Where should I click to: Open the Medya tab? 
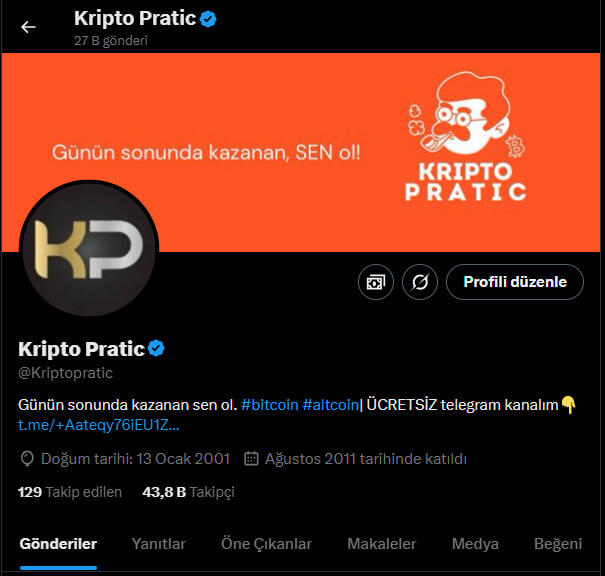coord(475,544)
